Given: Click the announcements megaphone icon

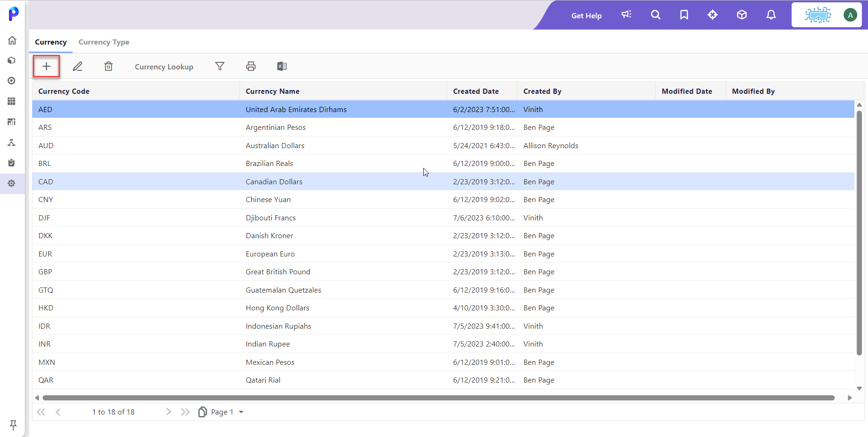Looking at the screenshot, I should coord(627,15).
